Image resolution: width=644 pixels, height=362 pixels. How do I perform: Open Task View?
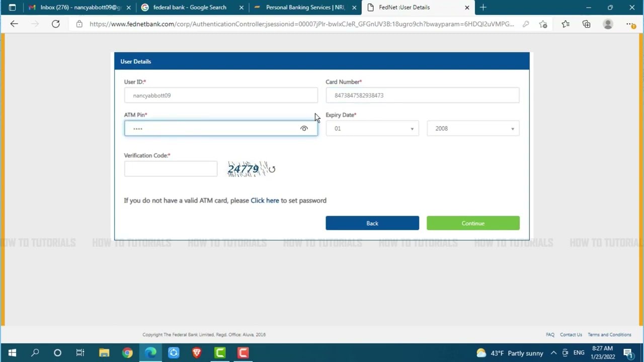tap(80, 353)
